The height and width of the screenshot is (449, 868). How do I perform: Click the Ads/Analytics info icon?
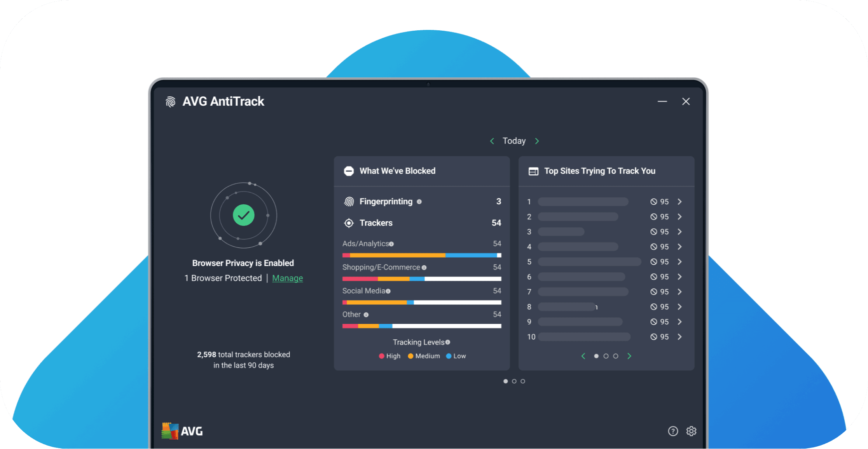391,244
